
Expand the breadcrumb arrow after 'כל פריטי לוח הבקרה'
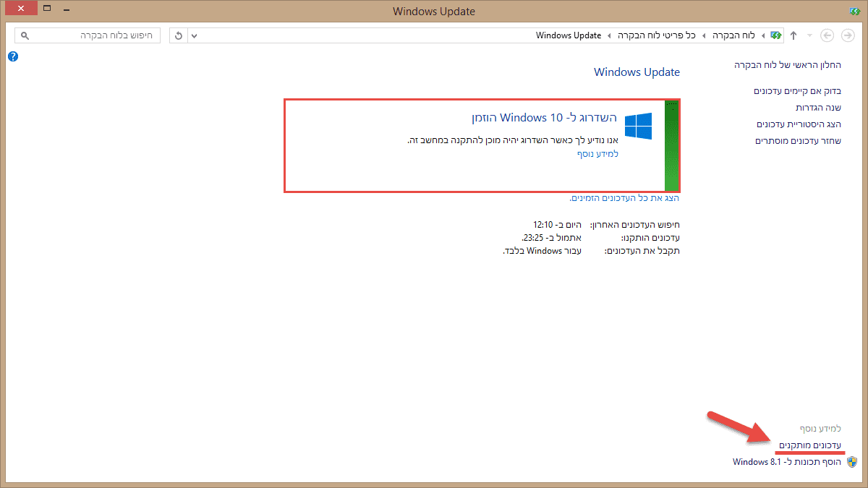609,35
